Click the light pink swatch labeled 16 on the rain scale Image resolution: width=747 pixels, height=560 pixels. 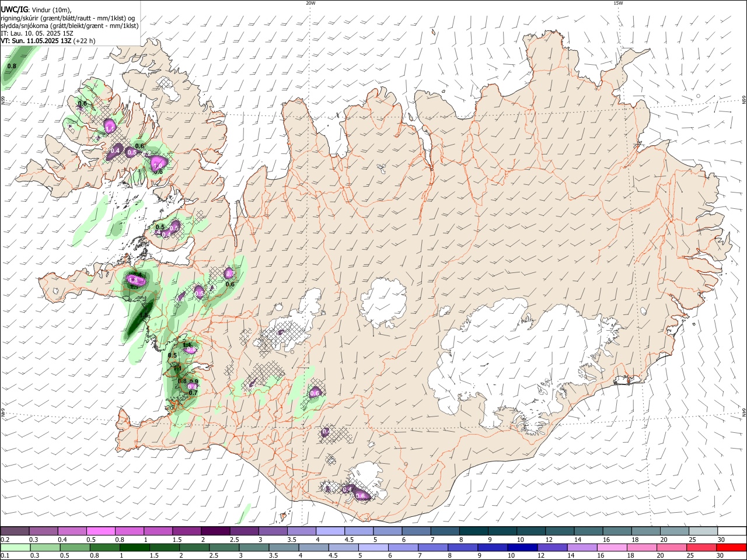click(612, 548)
